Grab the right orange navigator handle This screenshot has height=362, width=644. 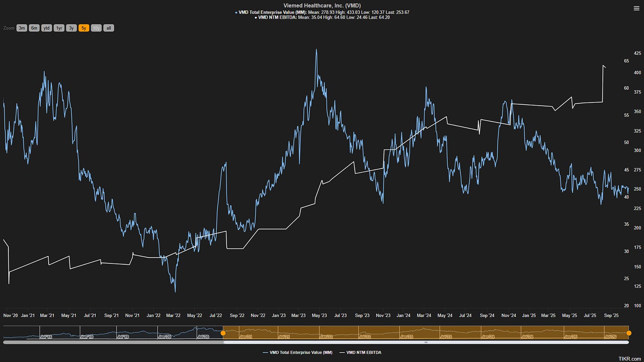click(x=629, y=333)
